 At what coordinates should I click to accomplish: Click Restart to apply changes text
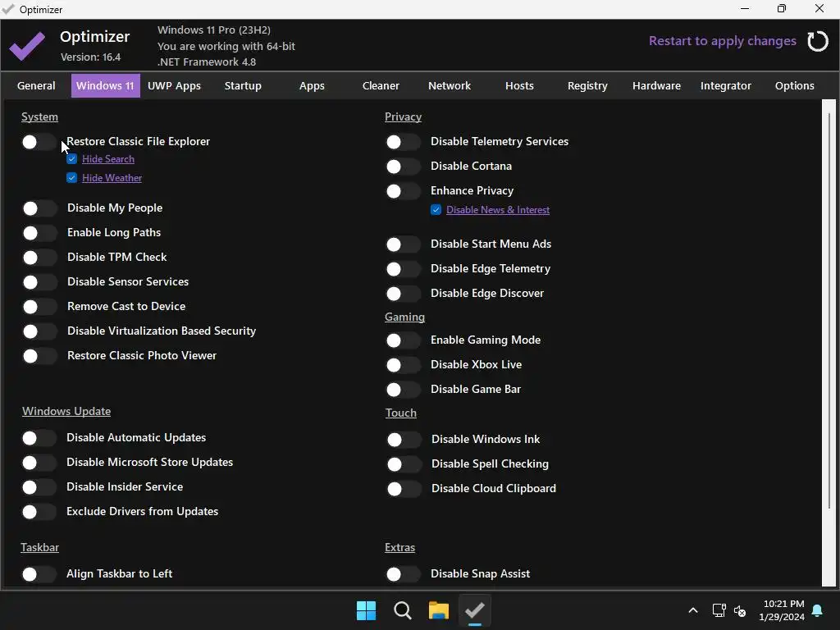(x=722, y=41)
